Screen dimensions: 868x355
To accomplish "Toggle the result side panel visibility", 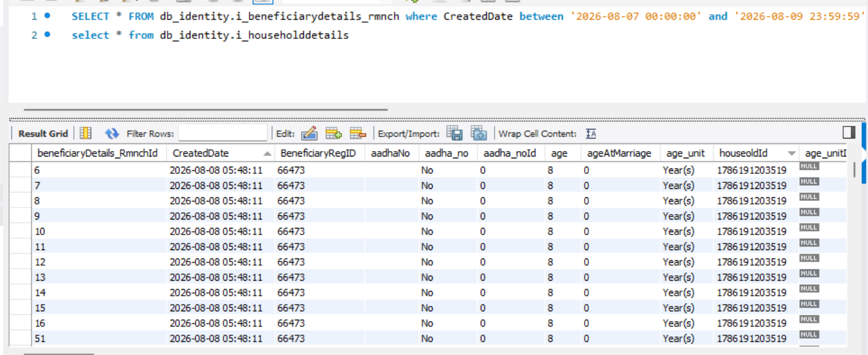I will click(x=849, y=133).
